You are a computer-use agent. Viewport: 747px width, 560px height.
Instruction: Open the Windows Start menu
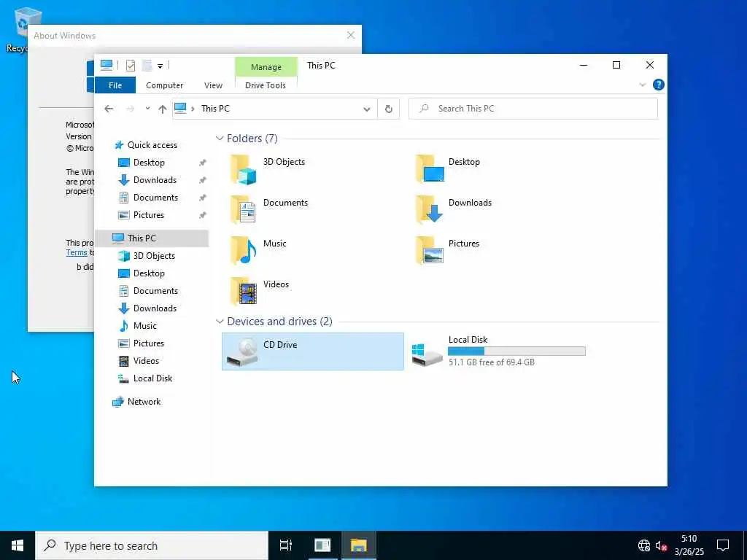point(18,545)
